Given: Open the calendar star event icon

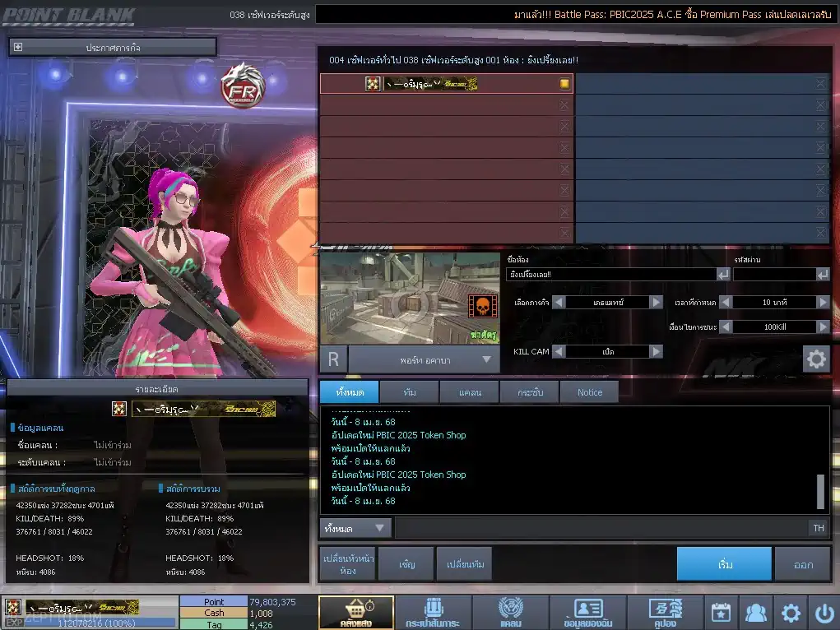Looking at the screenshot, I should 721,613.
